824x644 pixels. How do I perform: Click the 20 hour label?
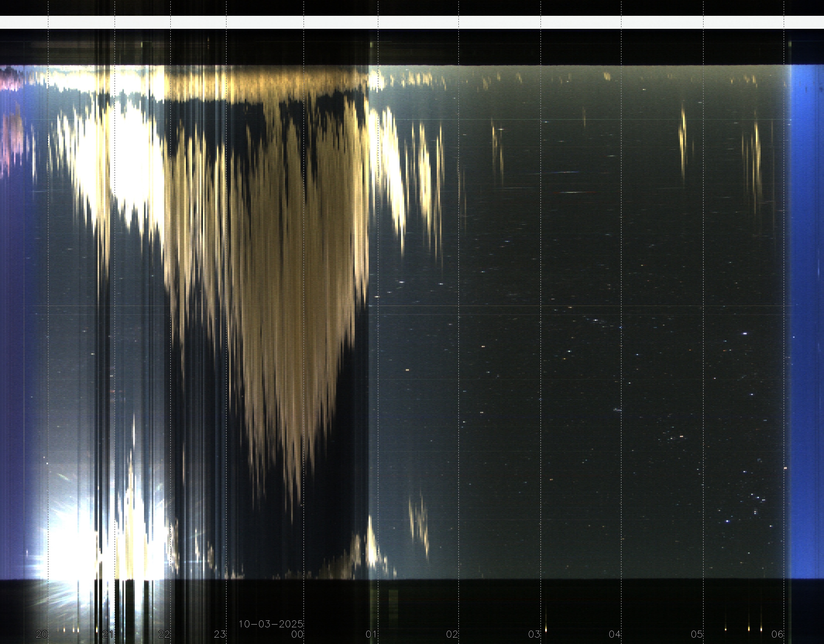(x=42, y=634)
